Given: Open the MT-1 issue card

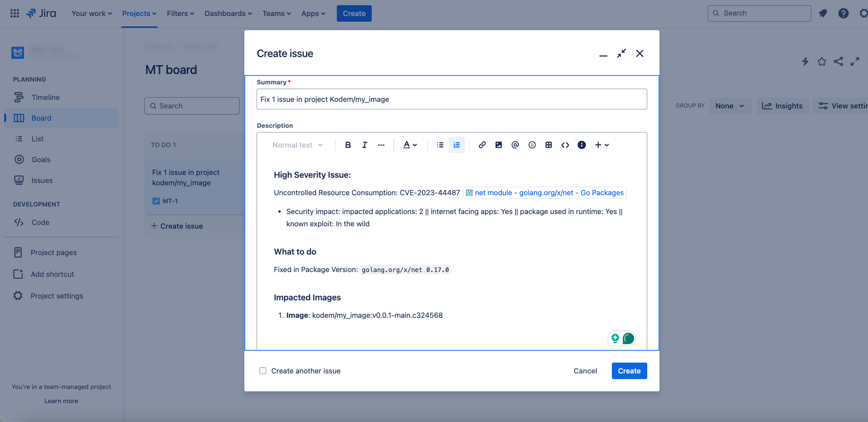Looking at the screenshot, I should click(x=195, y=188).
